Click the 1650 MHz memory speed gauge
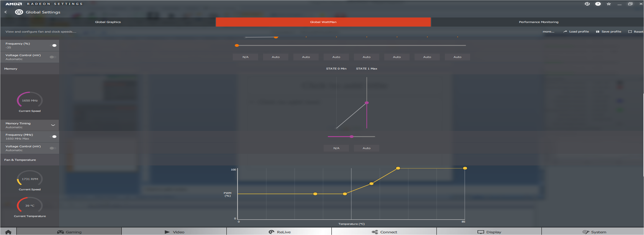 coord(30,100)
